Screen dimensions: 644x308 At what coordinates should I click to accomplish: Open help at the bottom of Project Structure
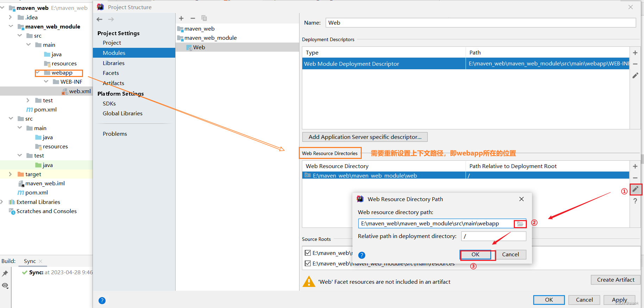102,301
